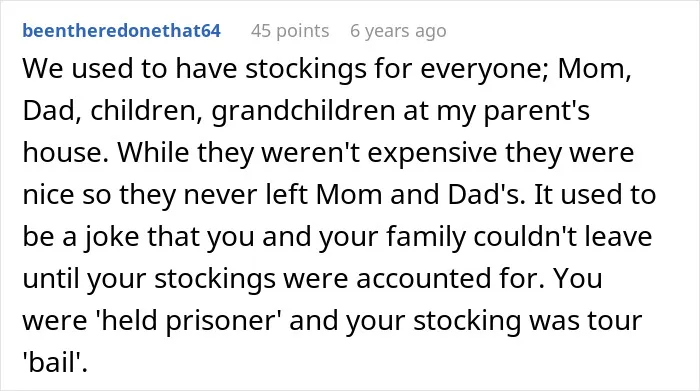
Task: Click the 45 points score
Action: (x=290, y=31)
